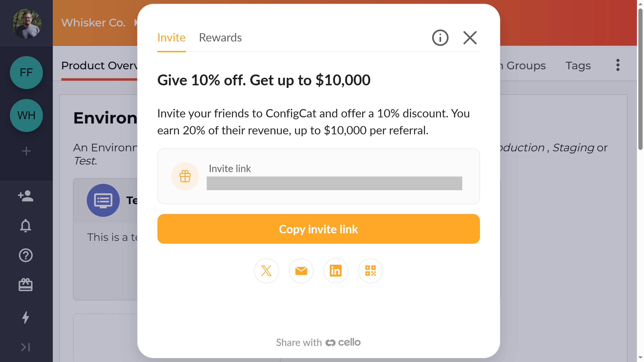Share the invite link on X
This screenshot has height=362, width=644.
(x=267, y=271)
